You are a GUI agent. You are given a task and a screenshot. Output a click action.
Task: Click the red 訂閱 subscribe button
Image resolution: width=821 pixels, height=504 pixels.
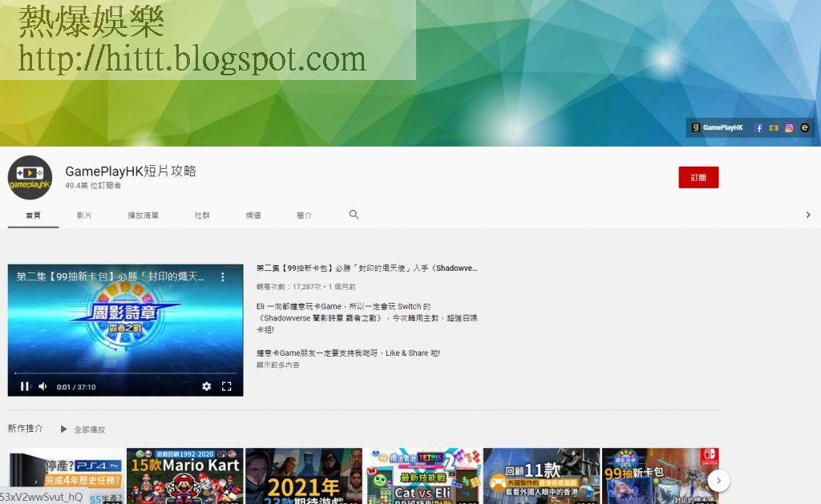698,177
